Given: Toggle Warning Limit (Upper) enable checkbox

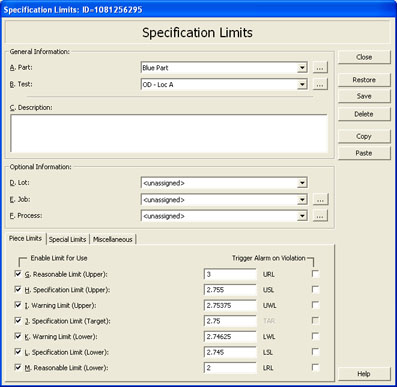Looking at the screenshot, I should (x=18, y=305).
